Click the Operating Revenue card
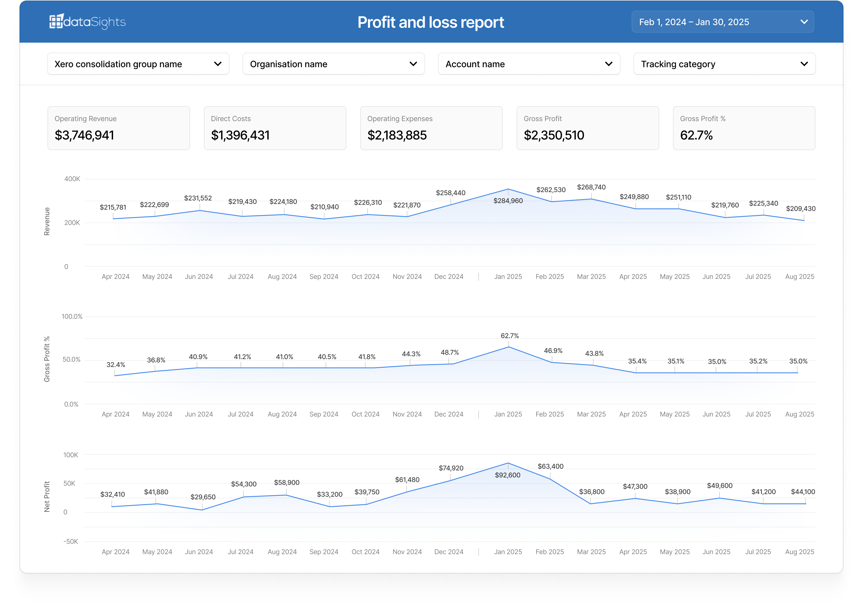The height and width of the screenshot is (616, 863). [119, 128]
